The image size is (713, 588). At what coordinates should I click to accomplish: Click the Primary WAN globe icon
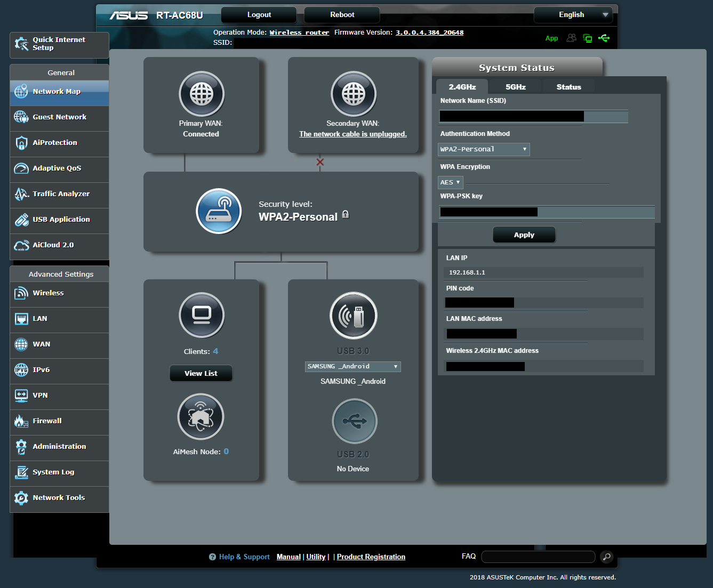pyautogui.click(x=202, y=94)
